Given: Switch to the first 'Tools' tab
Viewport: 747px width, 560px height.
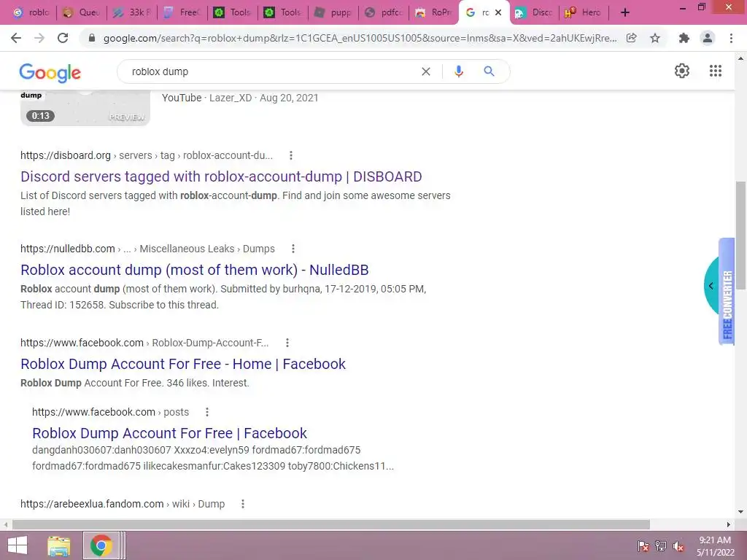Looking at the screenshot, I should click(x=233, y=12).
